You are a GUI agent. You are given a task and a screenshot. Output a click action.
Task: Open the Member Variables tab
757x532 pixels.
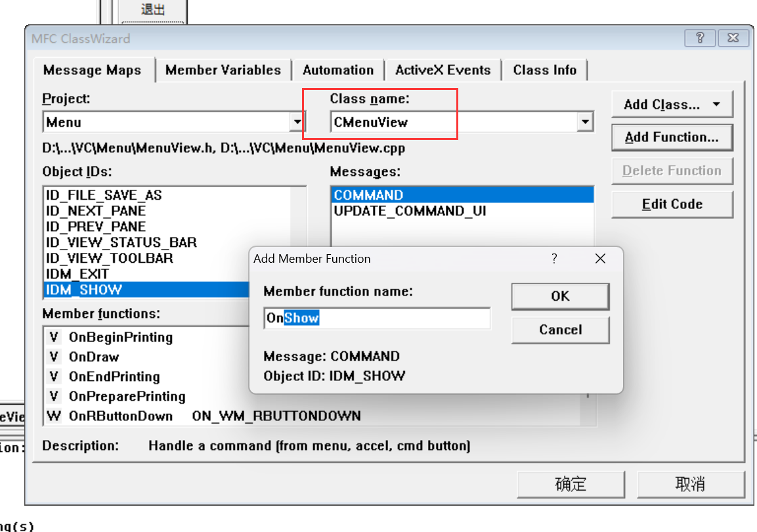(223, 70)
